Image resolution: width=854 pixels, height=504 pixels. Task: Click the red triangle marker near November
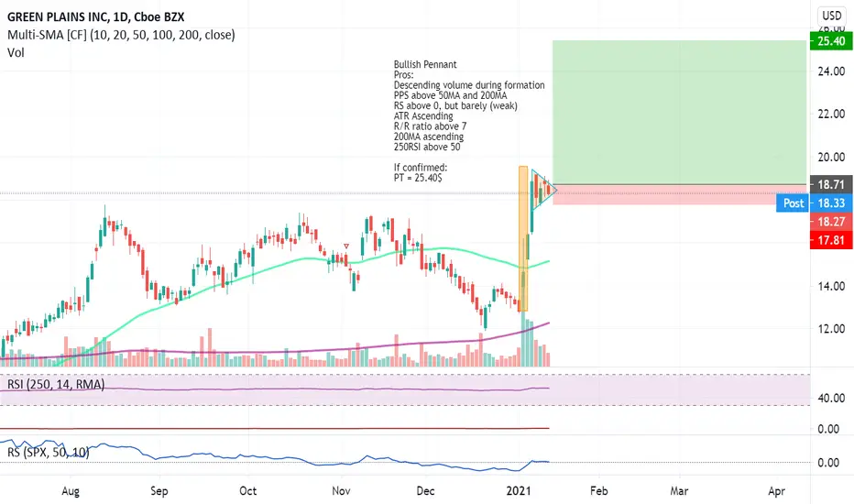click(x=346, y=247)
